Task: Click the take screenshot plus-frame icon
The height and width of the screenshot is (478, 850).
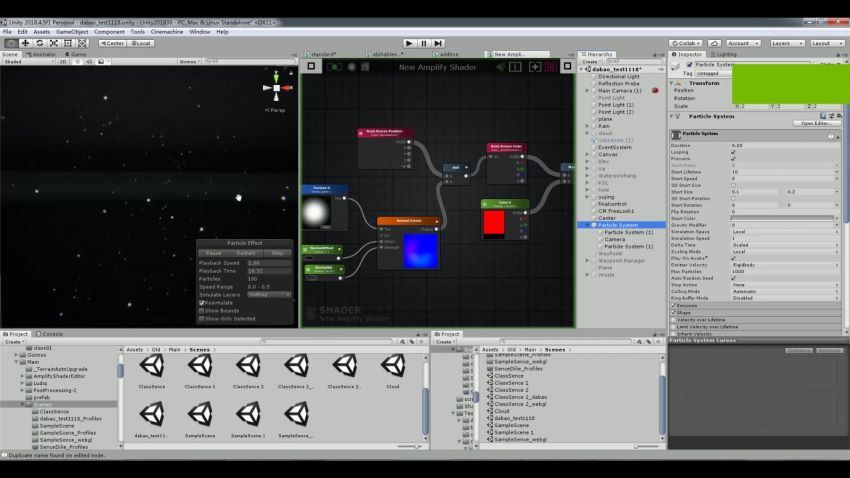Action: 535,67
